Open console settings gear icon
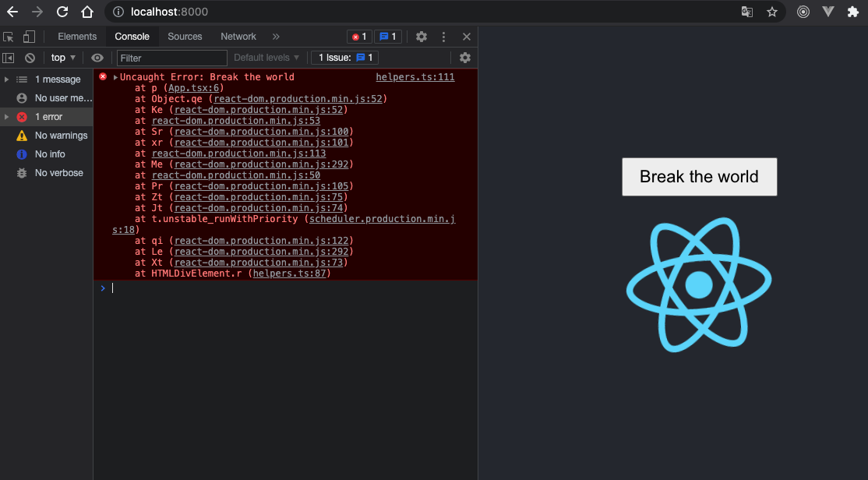The height and width of the screenshot is (480, 868). [465, 58]
